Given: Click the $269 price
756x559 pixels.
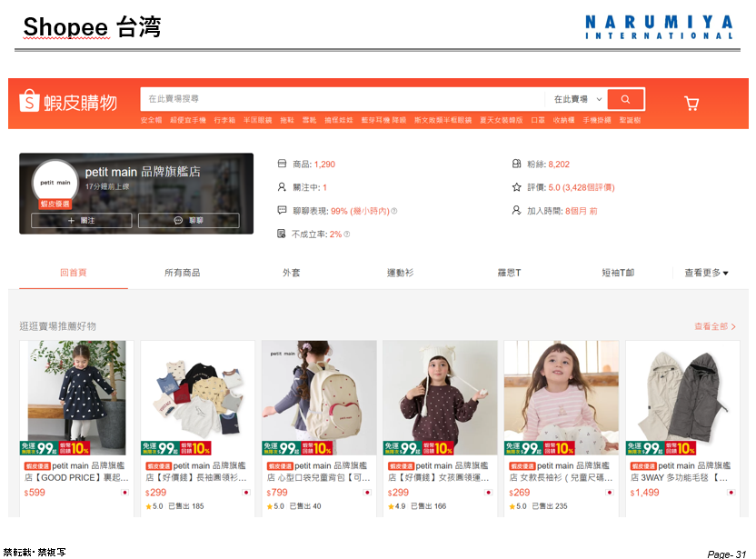Looking at the screenshot, I should tap(520, 493).
